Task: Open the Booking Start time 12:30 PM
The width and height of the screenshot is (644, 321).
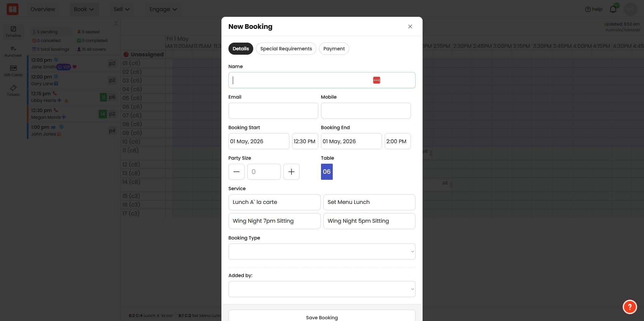Action: coord(305,141)
